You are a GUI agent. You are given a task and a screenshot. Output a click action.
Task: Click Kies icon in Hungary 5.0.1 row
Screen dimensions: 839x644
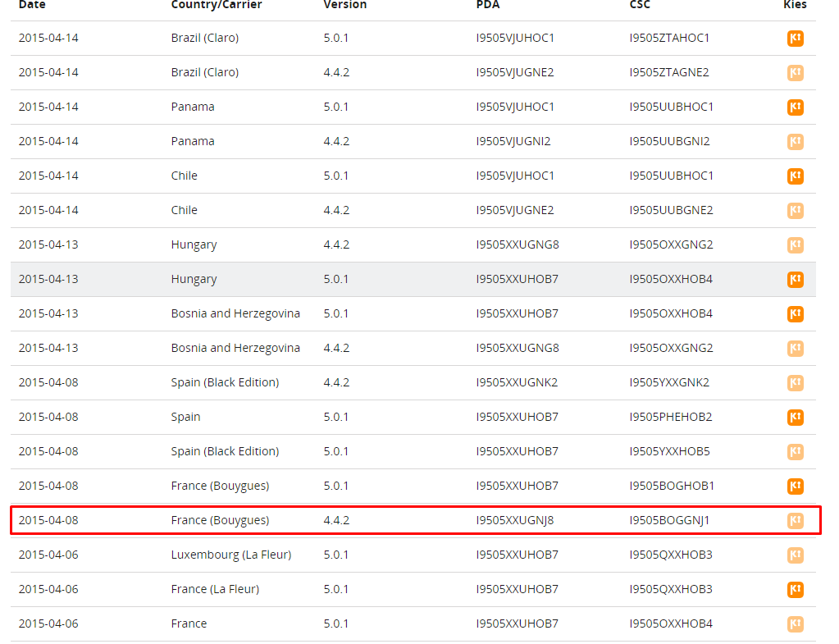click(796, 279)
